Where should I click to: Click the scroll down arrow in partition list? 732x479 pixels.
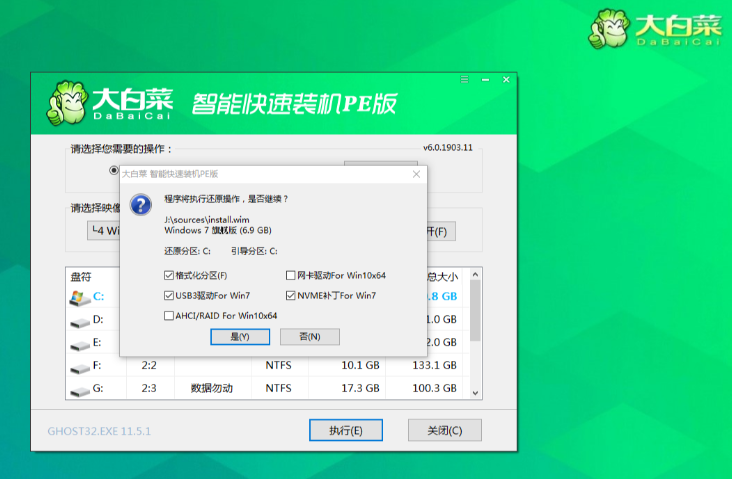[x=475, y=393]
